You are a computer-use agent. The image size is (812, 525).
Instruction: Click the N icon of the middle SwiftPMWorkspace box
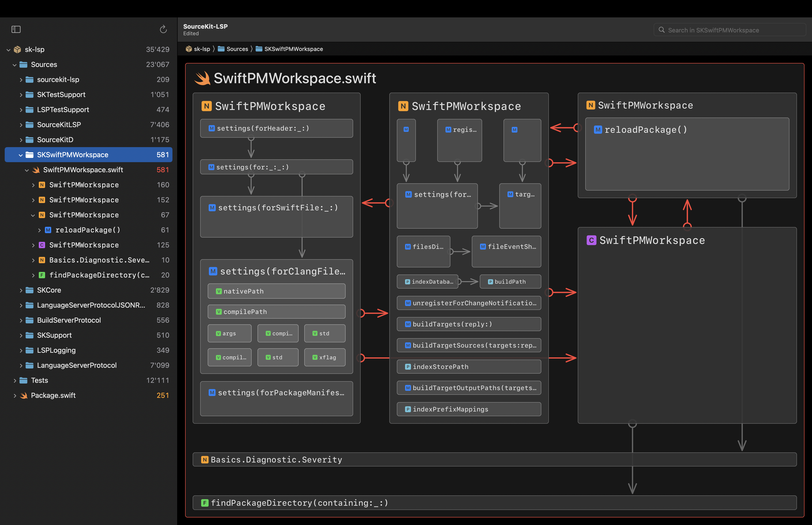point(403,106)
